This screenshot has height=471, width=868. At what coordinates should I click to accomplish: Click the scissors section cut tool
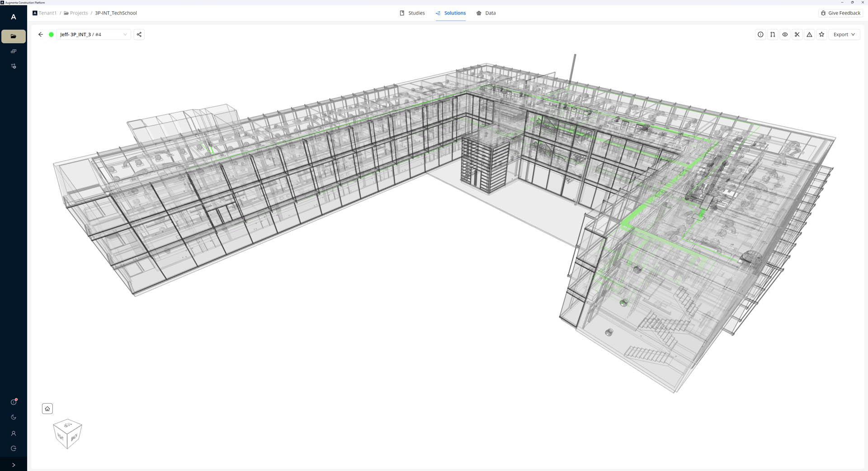797,34
